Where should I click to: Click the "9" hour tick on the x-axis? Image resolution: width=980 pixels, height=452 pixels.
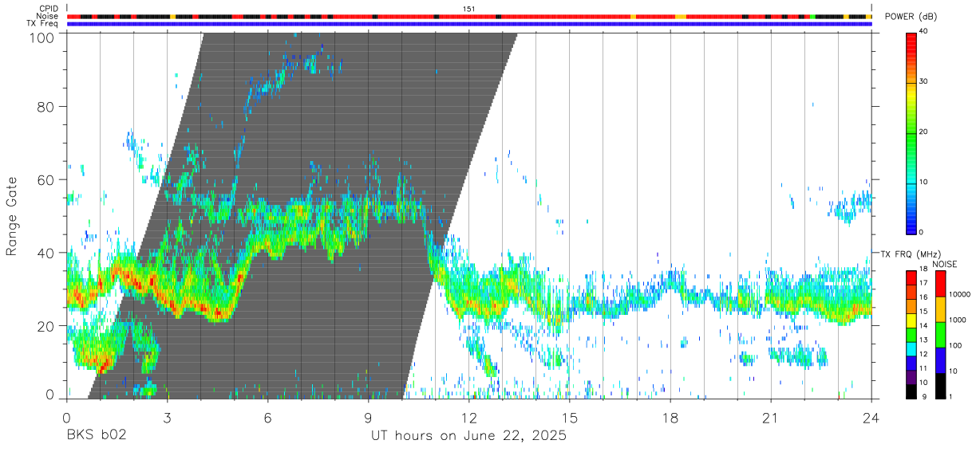pos(368,418)
